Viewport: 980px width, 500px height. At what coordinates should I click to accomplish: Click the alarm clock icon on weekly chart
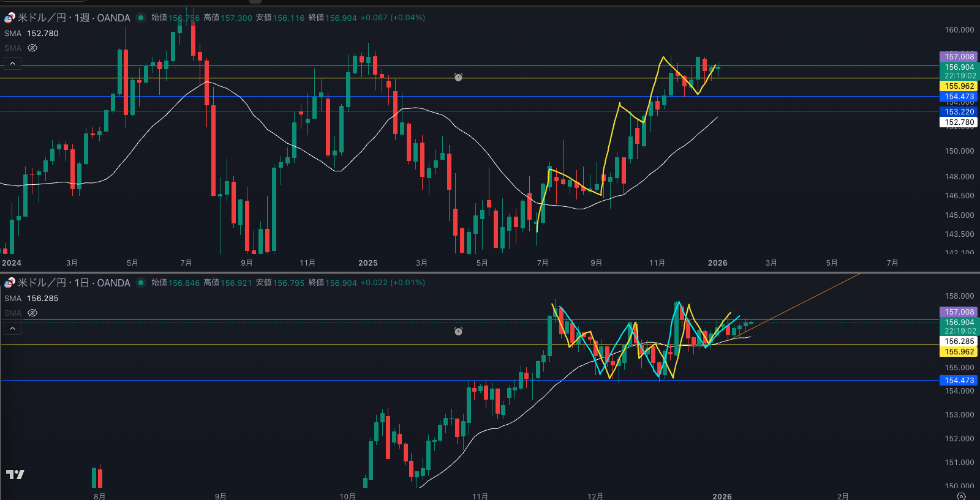click(x=458, y=77)
